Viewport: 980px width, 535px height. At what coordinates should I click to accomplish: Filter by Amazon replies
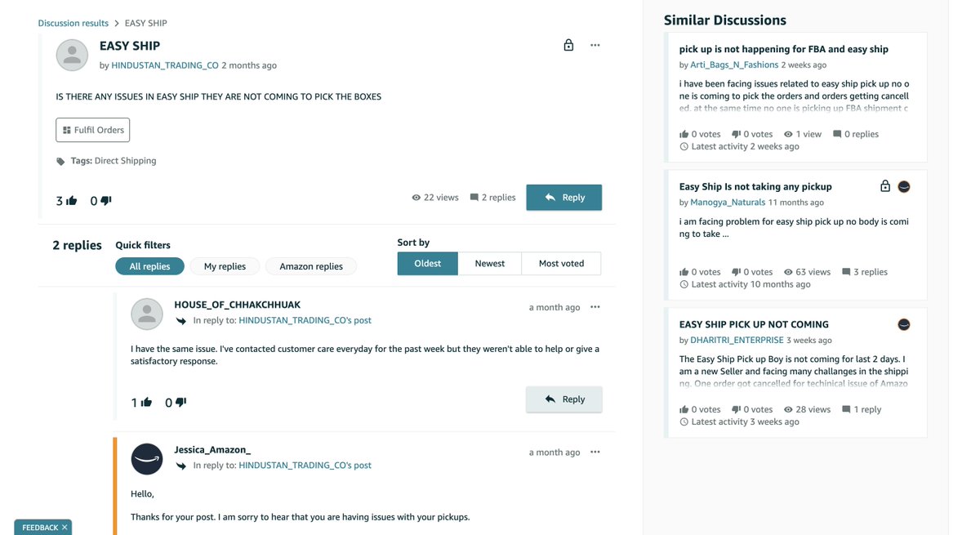click(x=311, y=266)
